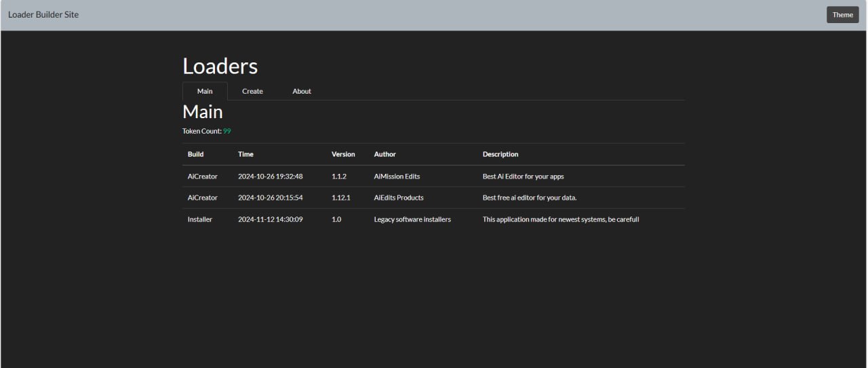Click the Version column header
The image size is (868, 368).
coord(343,154)
